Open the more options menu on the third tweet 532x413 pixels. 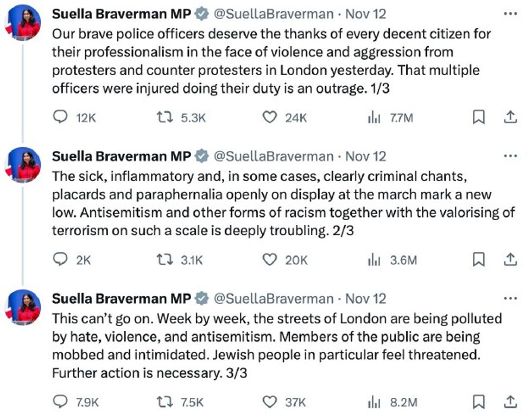(x=510, y=298)
